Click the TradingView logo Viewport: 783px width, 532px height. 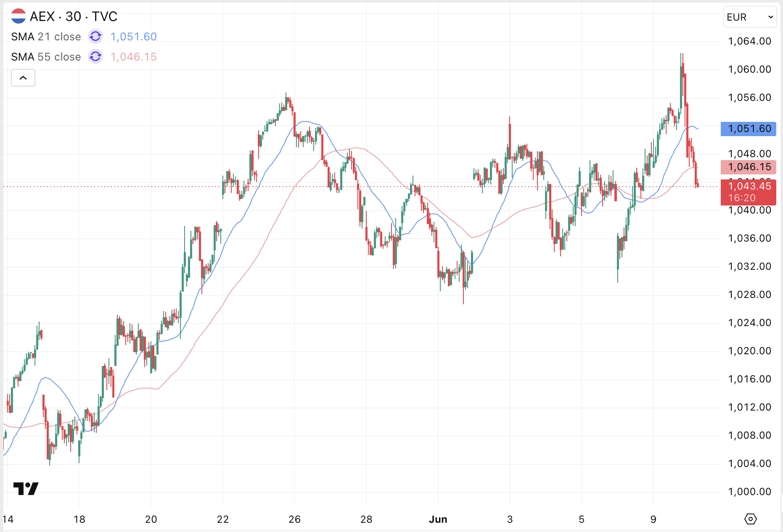pyautogui.click(x=26, y=488)
